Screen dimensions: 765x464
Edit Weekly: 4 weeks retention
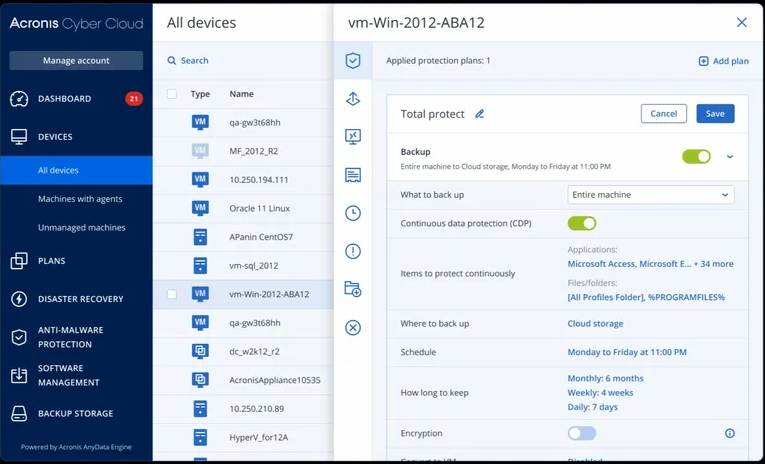coord(600,393)
